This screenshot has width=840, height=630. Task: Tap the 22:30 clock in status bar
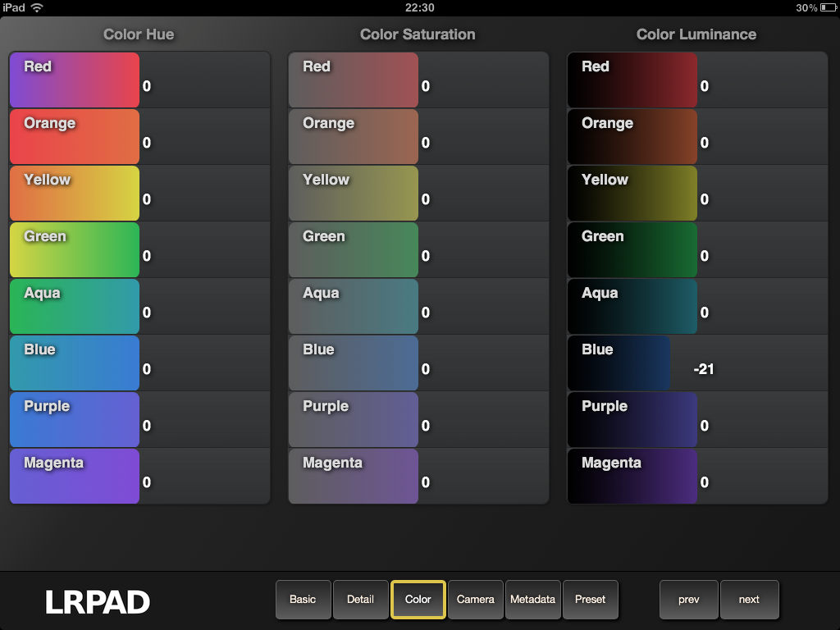pyautogui.click(x=419, y=7)
